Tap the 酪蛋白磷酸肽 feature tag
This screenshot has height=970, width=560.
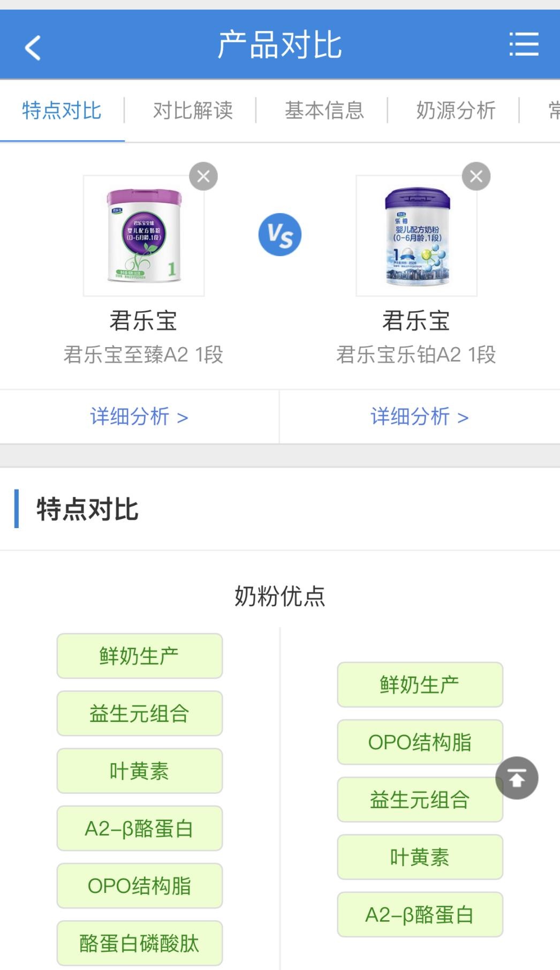click(x=139, y=943)
